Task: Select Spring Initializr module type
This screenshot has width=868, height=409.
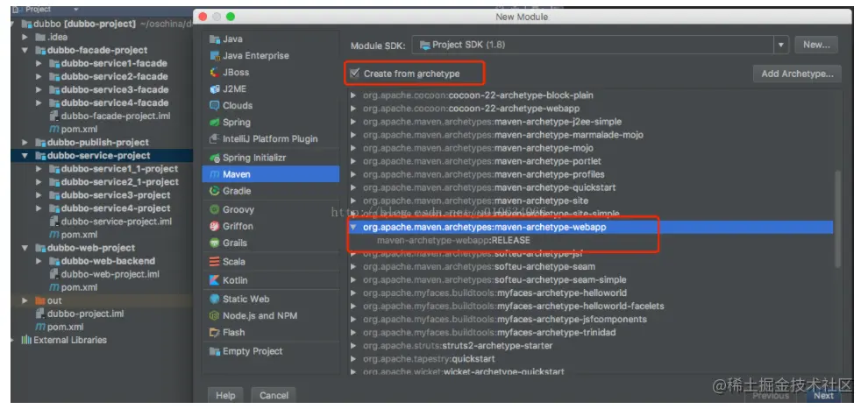Action: click(271, 158)
